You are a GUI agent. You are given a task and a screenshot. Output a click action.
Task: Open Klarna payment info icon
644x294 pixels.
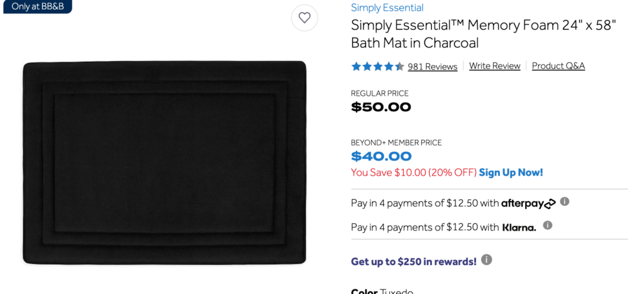tap(548, 225)
